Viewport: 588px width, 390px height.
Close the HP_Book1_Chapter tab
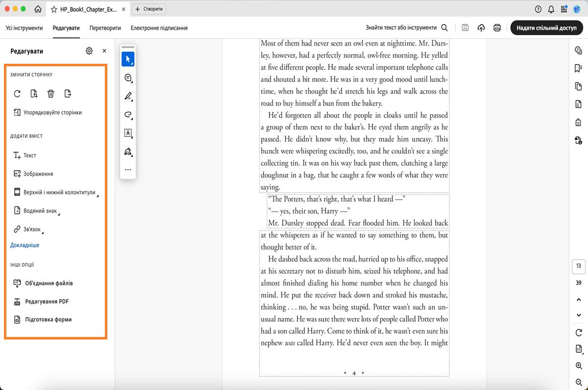tap(122, 9)
